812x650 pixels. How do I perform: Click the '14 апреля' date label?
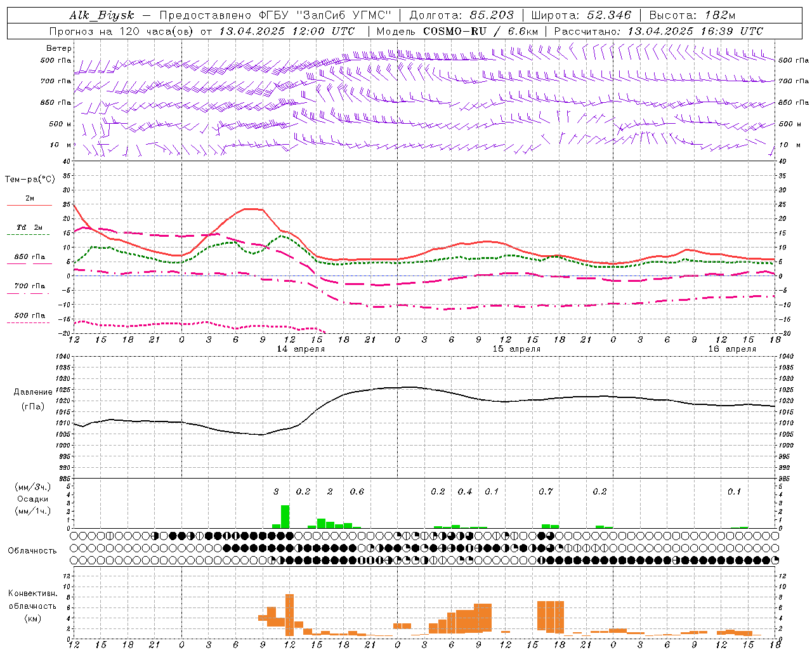[301, 349]
